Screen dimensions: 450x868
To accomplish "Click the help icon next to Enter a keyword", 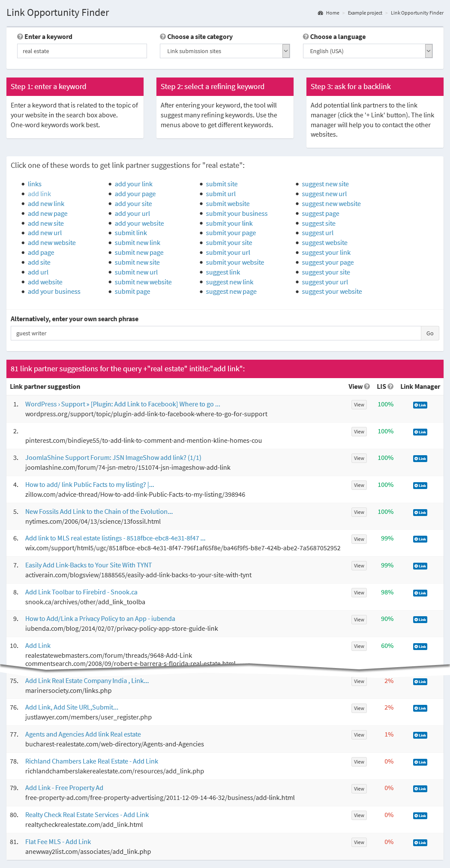I will point(20,37).
